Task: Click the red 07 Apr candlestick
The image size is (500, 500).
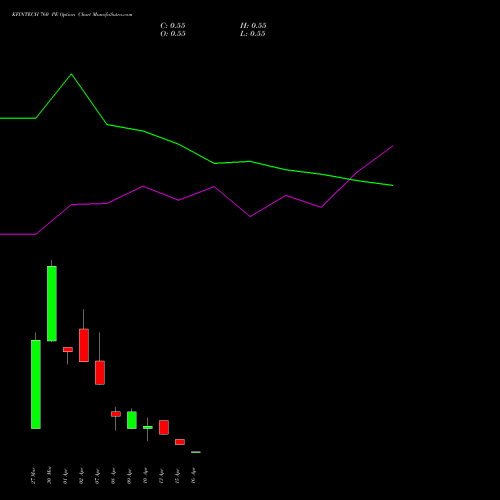Action: [100, 372]
